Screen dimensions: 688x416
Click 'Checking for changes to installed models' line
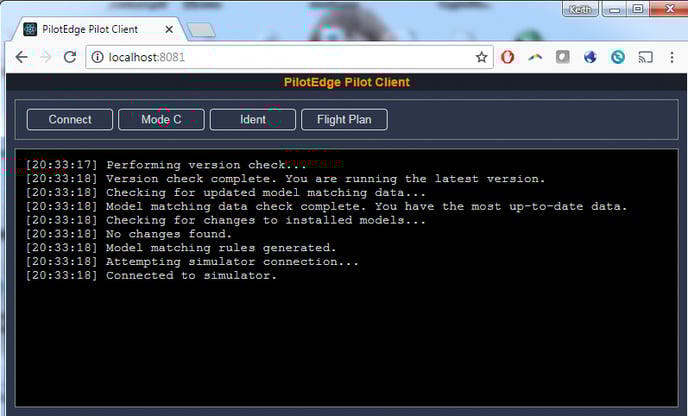tap(226, 220)
